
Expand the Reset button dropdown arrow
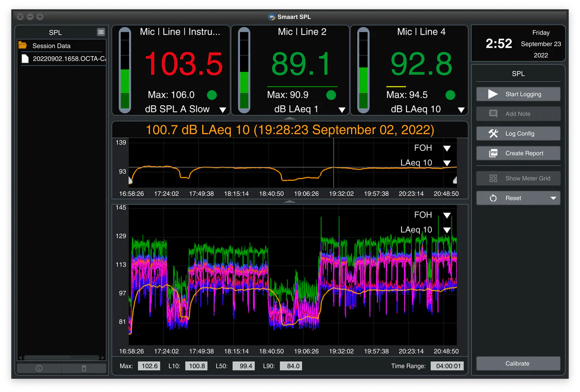[553, 198]
